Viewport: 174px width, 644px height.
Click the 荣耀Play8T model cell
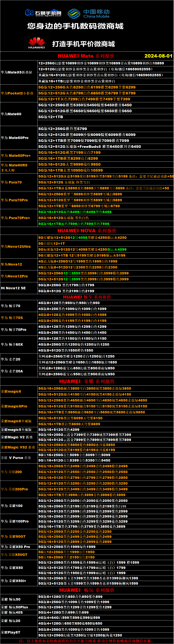pos(19,632)
